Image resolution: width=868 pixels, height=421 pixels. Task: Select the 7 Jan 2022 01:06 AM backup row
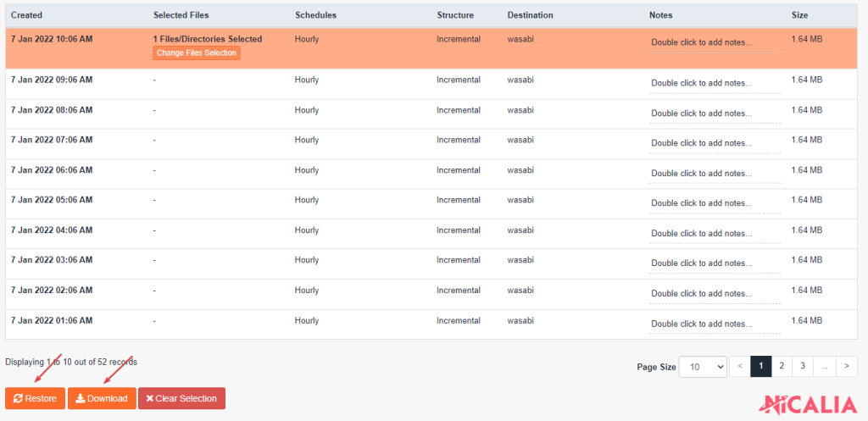coord(52,321)
